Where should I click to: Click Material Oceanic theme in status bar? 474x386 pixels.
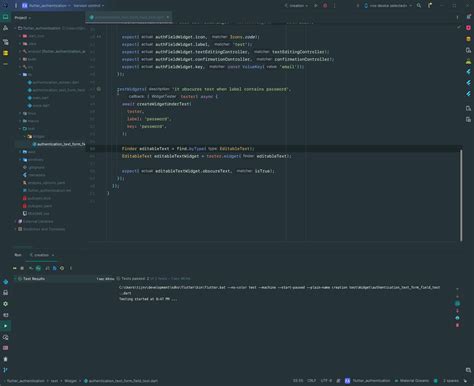412,381
